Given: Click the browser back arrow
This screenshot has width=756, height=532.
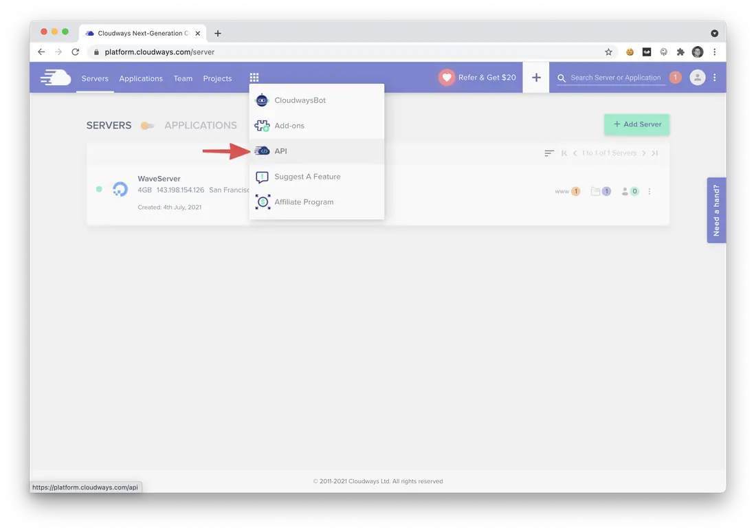Looking at the screenshot, I should pos(41,52).
